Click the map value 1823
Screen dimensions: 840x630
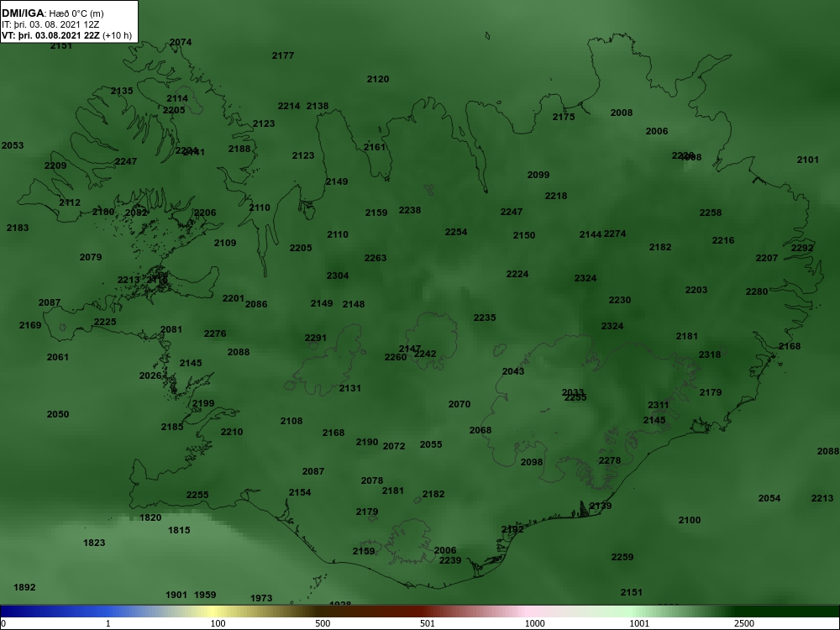tap(94, 543)
